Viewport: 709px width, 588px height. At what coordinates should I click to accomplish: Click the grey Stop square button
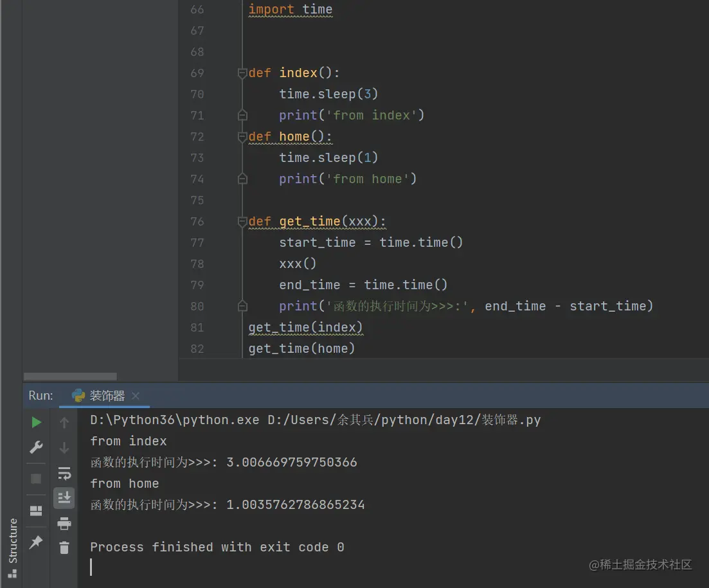coord(36,479)
